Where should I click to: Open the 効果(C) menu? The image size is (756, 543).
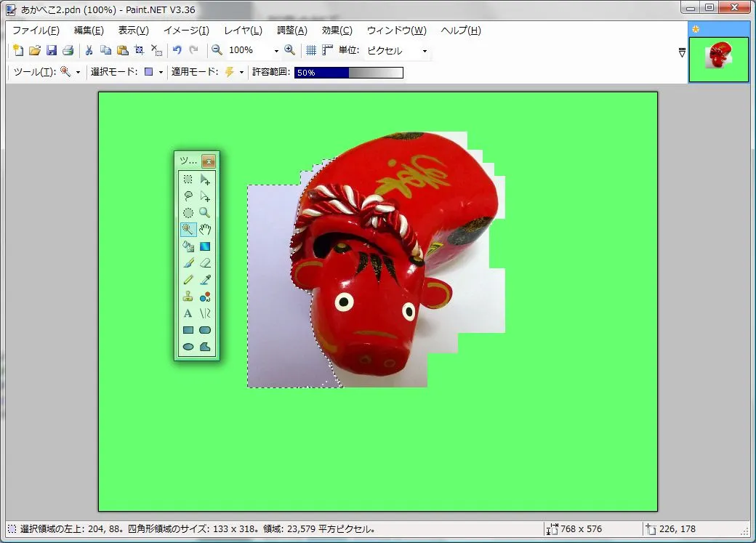[x=337, y=31]
